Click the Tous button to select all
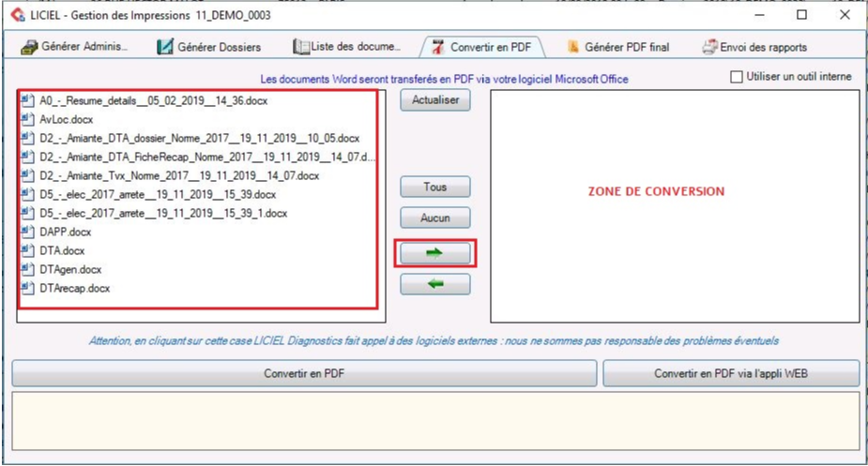This screenshot has height=466, width=868. pyautogui.click(x=435, y=187)
